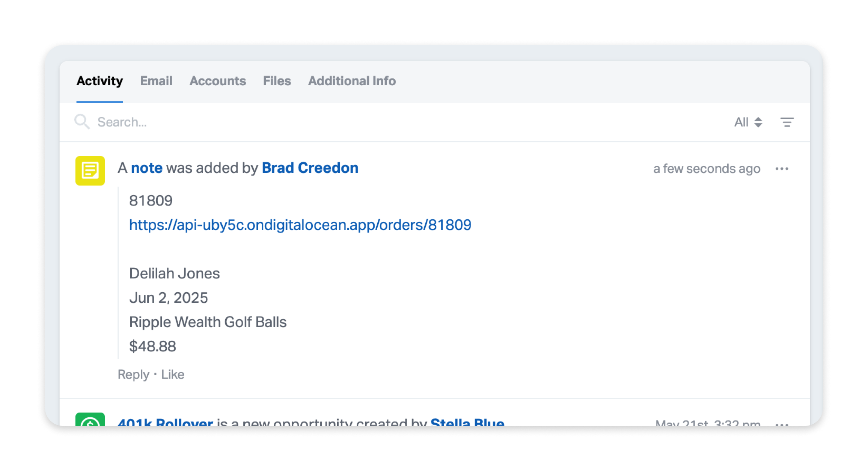This screenshot has width=868, height=471.
Task: Go to the Additional Info tab
Action: 352,81
